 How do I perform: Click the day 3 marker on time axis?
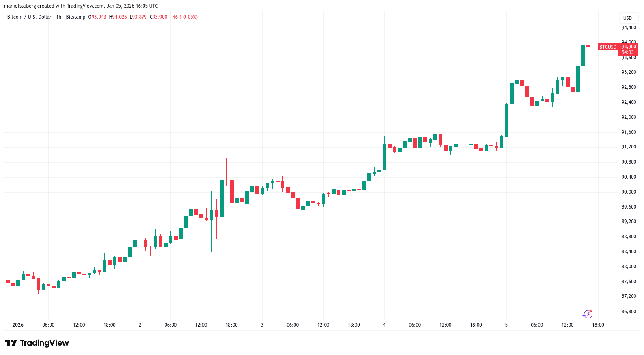click(262, 325)
